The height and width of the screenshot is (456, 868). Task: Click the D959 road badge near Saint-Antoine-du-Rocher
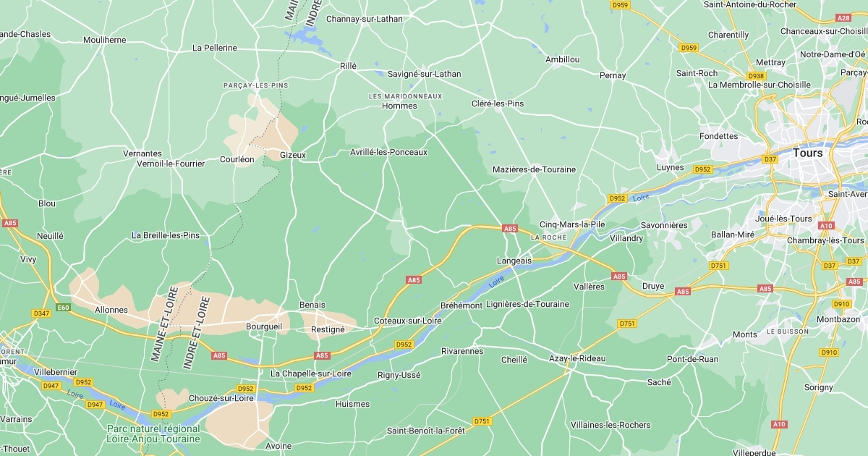click(689, 48)
